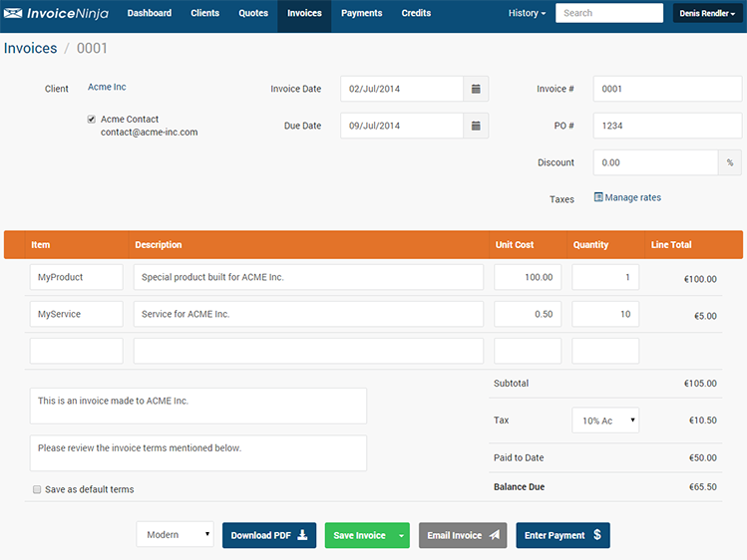Open the Clients navigation tab
This screenshot has height=560, width=747.
click(x=204, y=14)
